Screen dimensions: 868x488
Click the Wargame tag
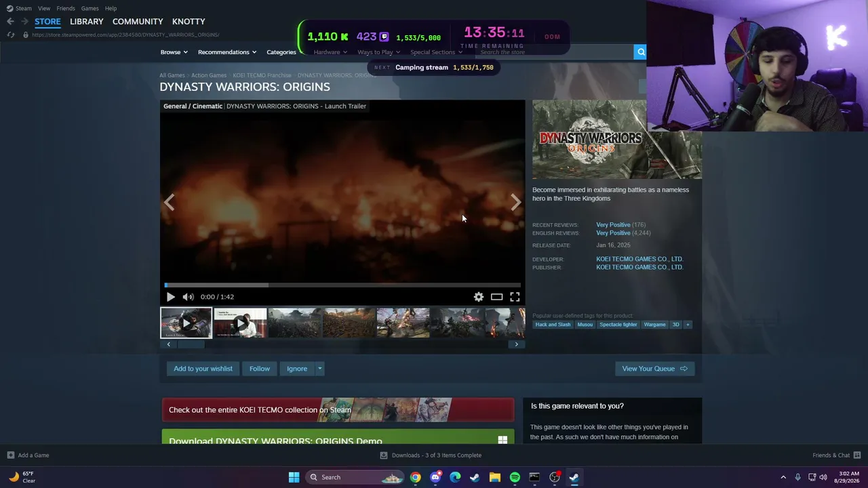click(x=654, y=325)
